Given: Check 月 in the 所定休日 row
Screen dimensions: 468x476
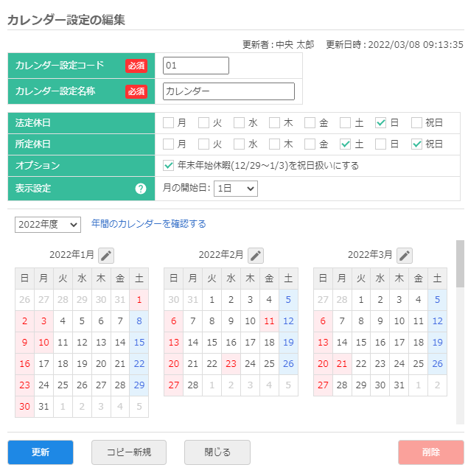Looking at the screenshot, I should coord(168,144).
